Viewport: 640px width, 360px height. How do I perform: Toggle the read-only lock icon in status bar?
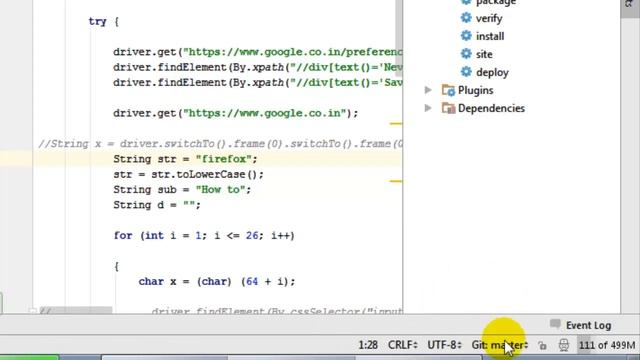[x=542, y=345]
